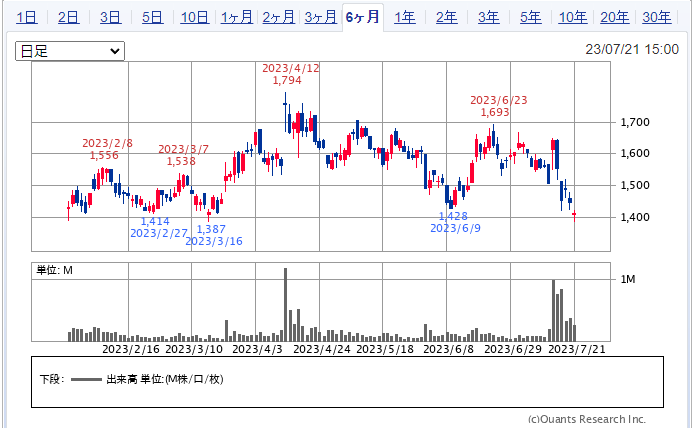Viewport: 695px width, 428px height.
Task: Select the 2日 period tab
Action: [x=68, y=17]
